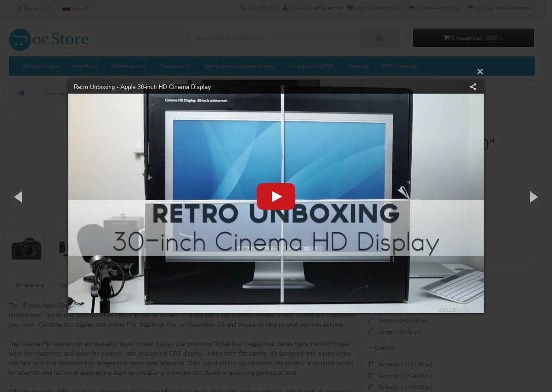Play the Retro Unboxing YouTube video

pyautogui.click(x=276, y=196)
